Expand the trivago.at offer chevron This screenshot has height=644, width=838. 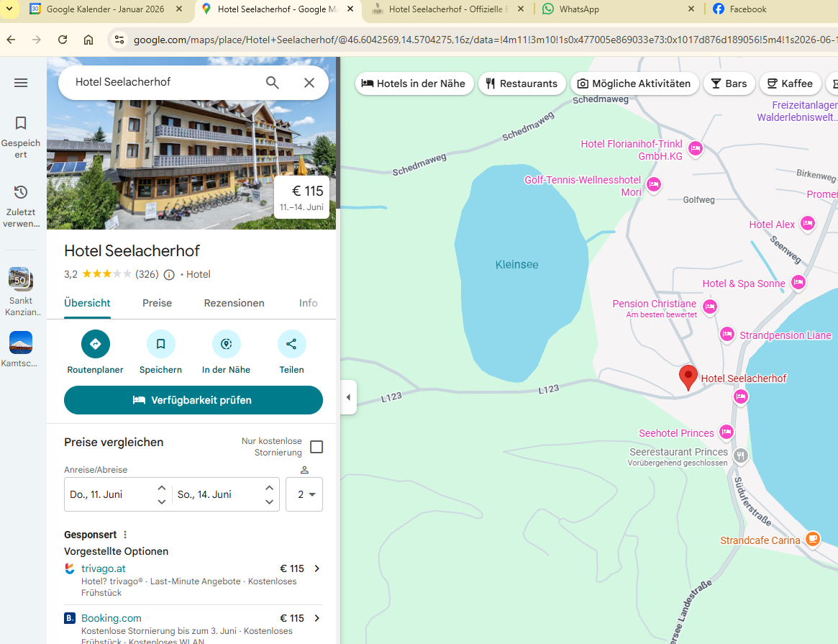[317, 568]
